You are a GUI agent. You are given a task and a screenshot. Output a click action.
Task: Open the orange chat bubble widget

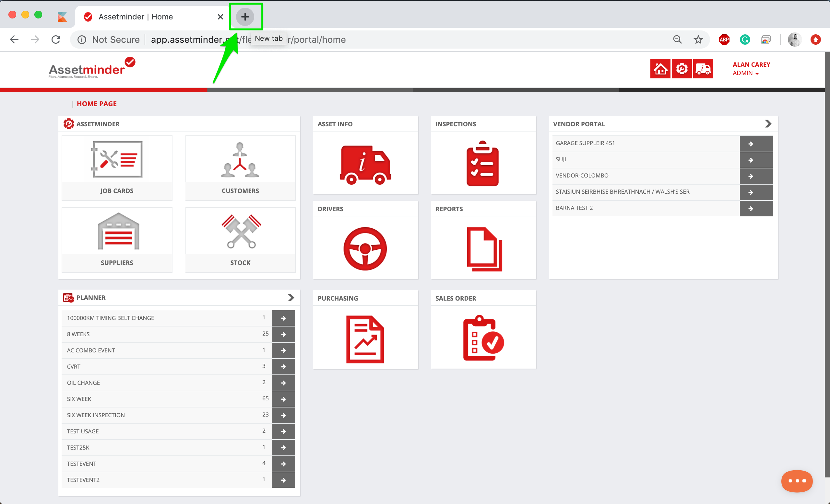(797, 481)
